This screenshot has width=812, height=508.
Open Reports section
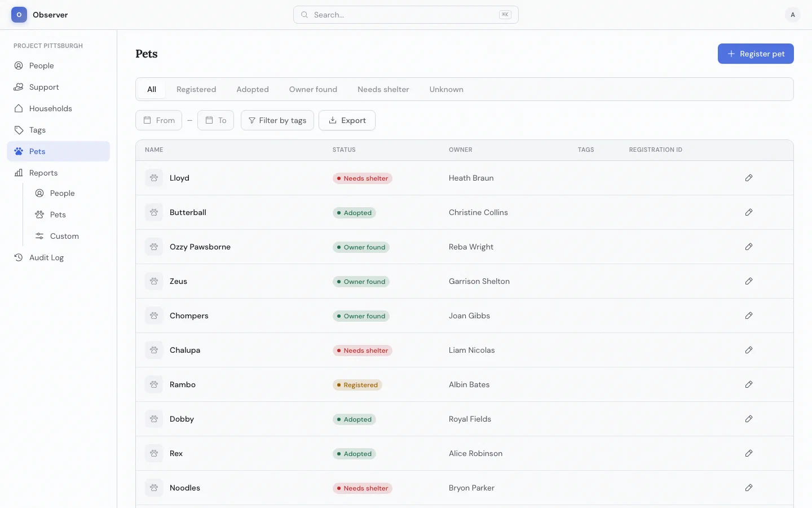58,173
